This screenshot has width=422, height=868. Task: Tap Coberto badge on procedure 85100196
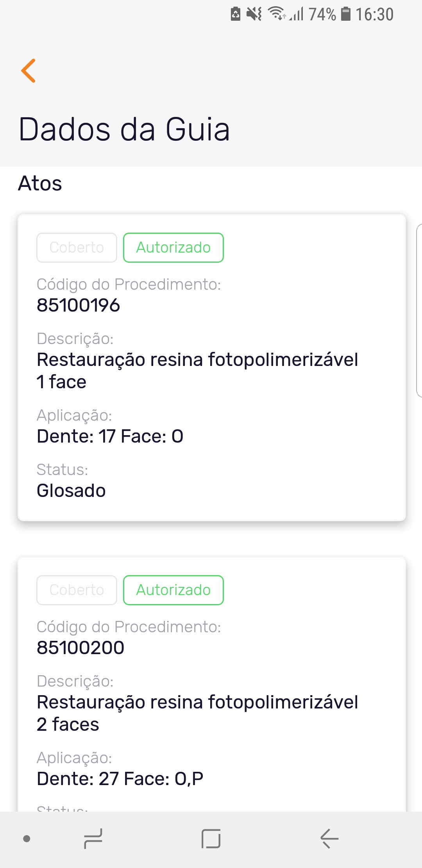click(x=77, y=247)
